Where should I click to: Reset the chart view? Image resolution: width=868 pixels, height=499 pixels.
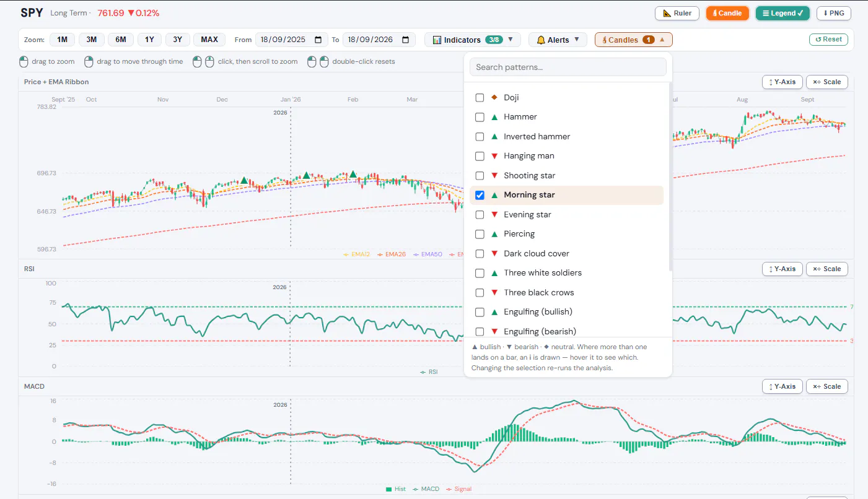pos(828,40)
